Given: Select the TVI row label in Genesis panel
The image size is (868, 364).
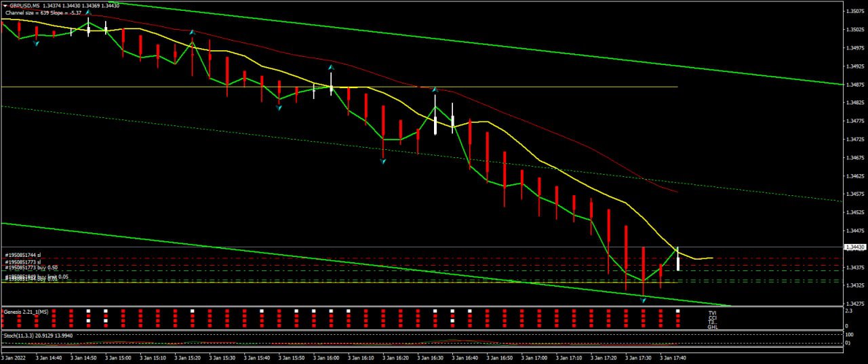Looking at the screenshot, I should coord(712,313).
